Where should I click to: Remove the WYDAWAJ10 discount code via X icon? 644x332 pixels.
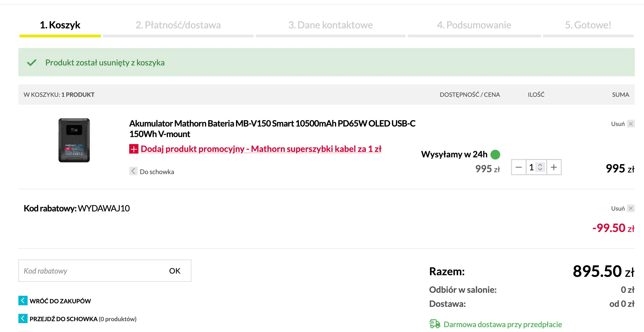(631, 208)
